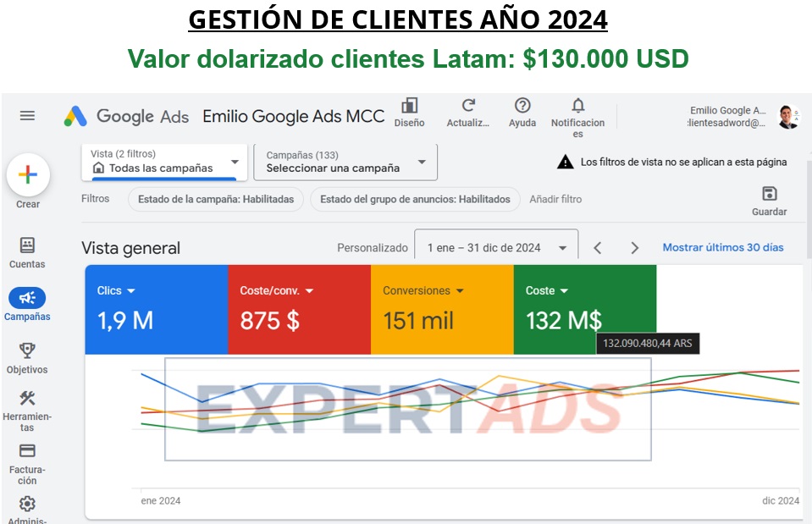Open Seleccionar una campaña dropdown
Image resolution: width=812 pixels, height=524 pixels.
[345, 162]
